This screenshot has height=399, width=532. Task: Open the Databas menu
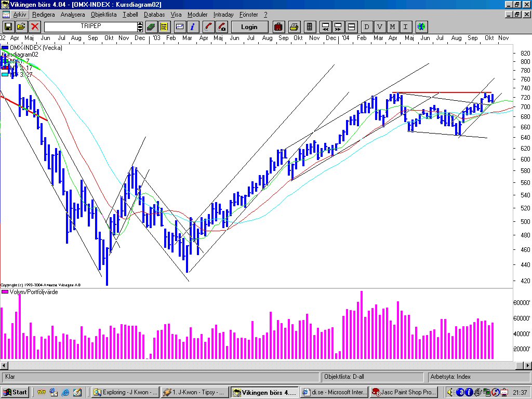click(x=154, y=15)
